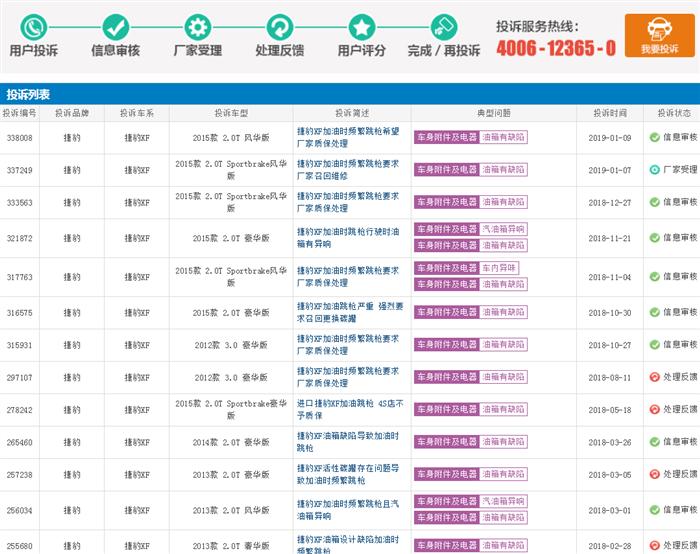Open complaint link 捷豹XF加油时频繁跳枪希望厂家质保处理
The image size is (700, 554).
tap(347, 138)
